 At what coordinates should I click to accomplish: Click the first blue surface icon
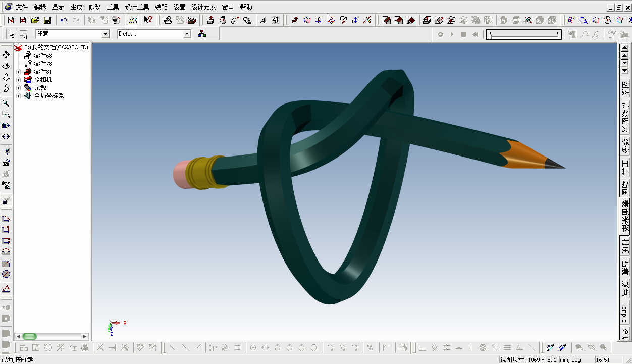coord(571,20)
